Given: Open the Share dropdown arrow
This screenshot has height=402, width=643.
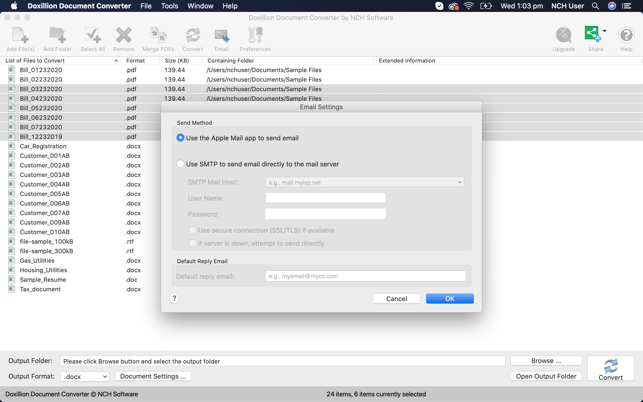Looking at the screenshot, I should 604,31.
